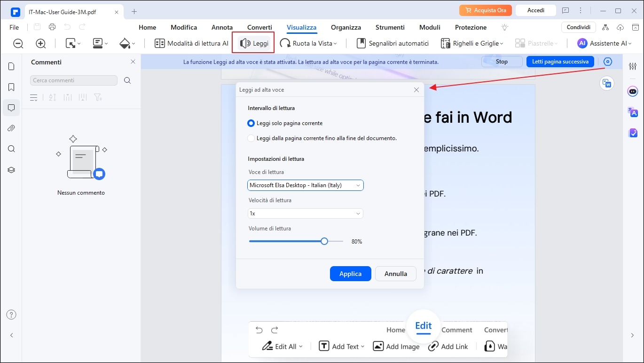Click the Acquista Ora button
The height and width of the screenshot is (363, 644).
(x=486, y=10)
